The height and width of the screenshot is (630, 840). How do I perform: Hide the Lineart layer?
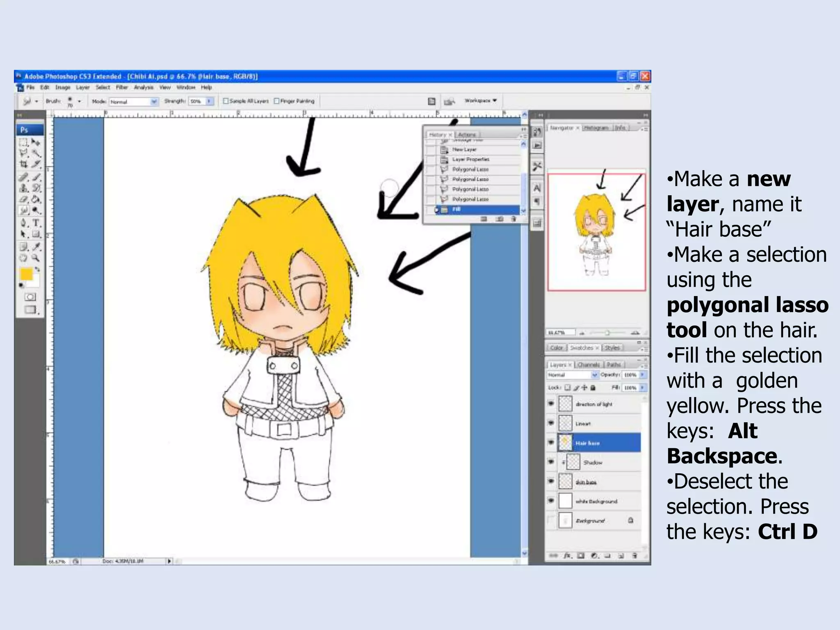tap(551, 423)
